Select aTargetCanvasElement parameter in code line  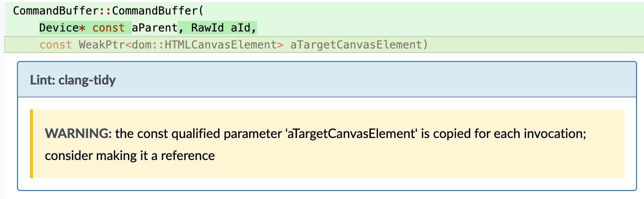click(x=356, y=45)
